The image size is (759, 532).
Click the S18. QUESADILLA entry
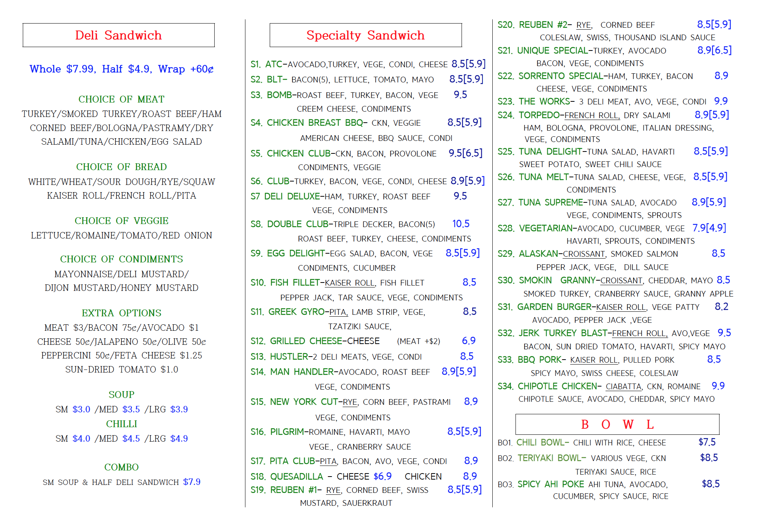point(287,476)
